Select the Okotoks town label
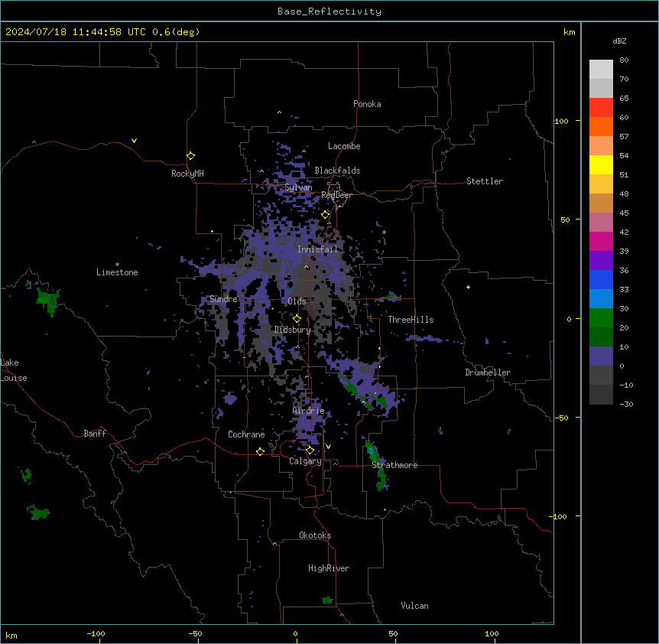The image size is (659, 644). (x=315, y=535)
